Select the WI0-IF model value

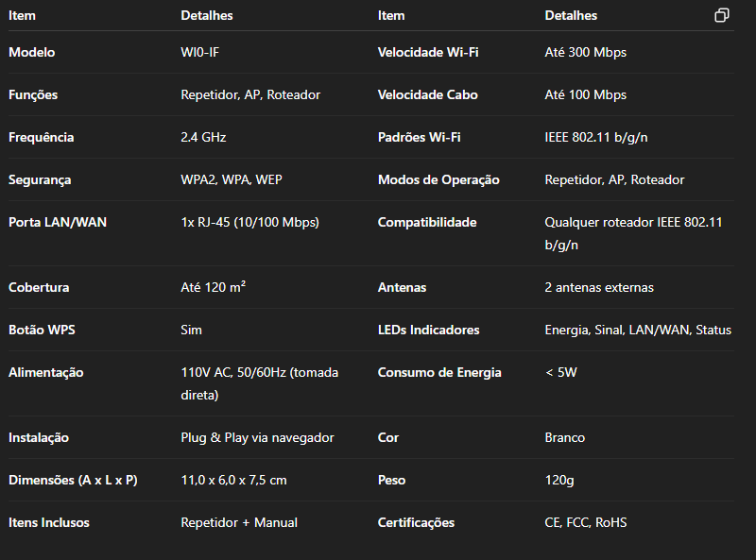coord(199,52)
